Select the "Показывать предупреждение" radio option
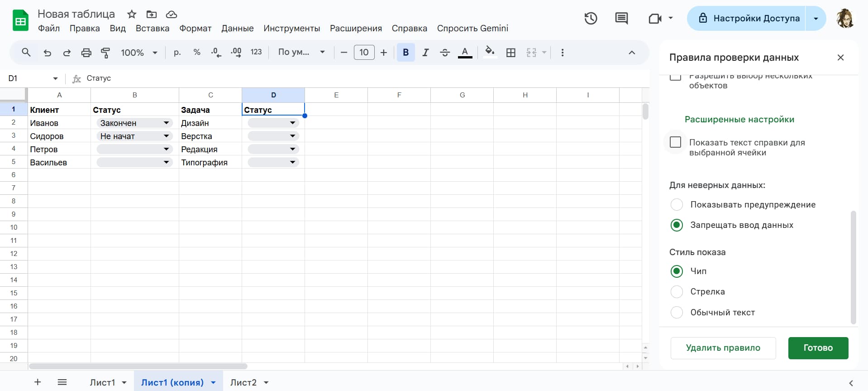 [x=677, y=205]
